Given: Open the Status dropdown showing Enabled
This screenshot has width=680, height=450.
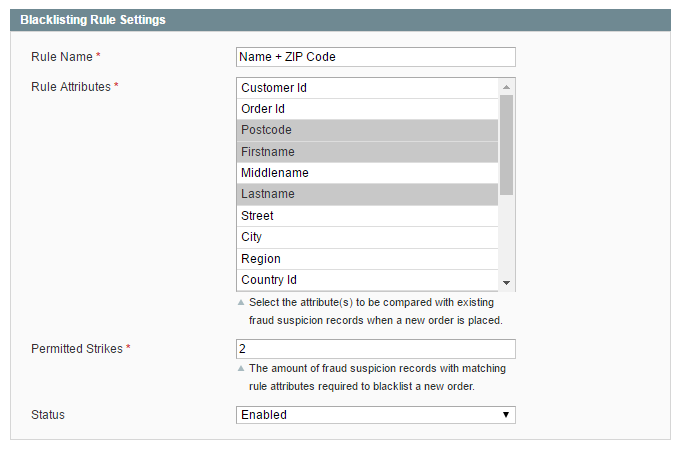Looking at the screenshot, I should [x=376, y=415].
